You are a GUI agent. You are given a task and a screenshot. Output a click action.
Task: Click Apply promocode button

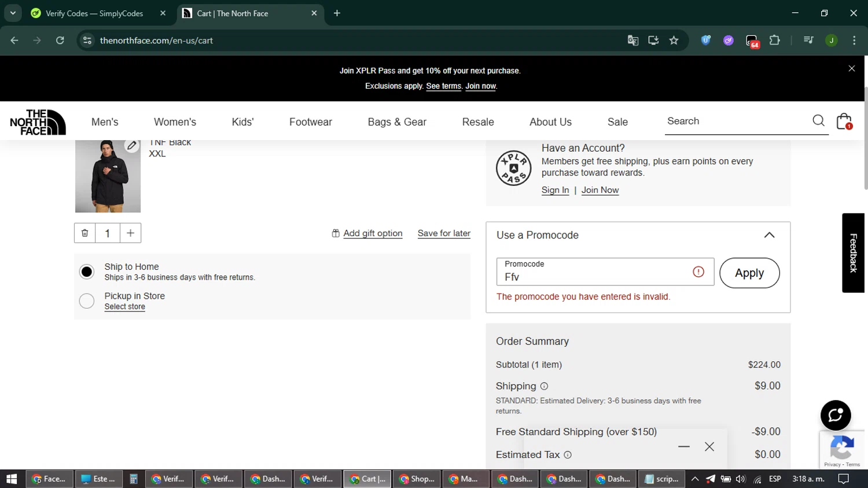pyautogui.click(x=749, y=273)
